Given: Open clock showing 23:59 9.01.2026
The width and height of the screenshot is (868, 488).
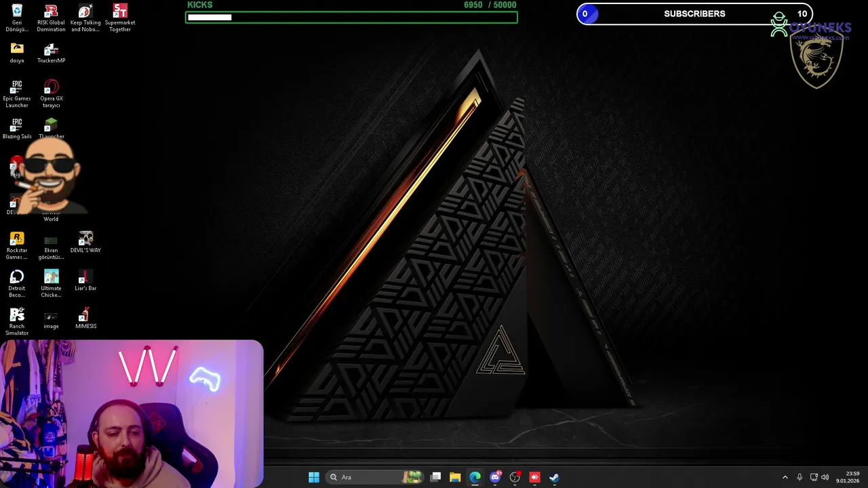Looking at the screenshot, I should click(848, 477).
